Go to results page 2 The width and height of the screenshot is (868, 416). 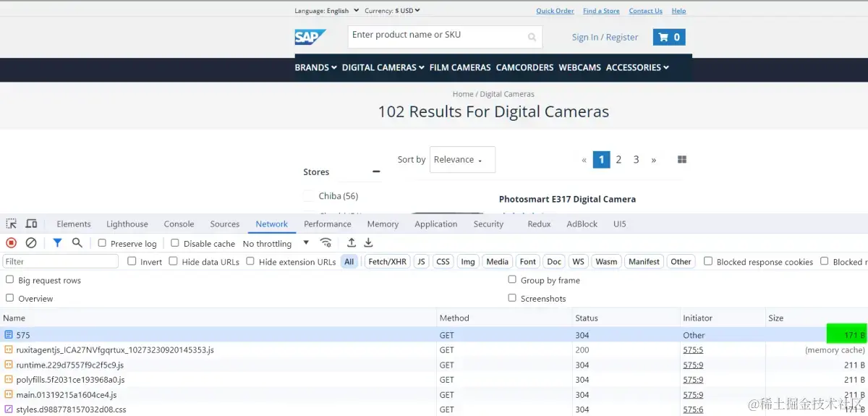tap(618, 160)
